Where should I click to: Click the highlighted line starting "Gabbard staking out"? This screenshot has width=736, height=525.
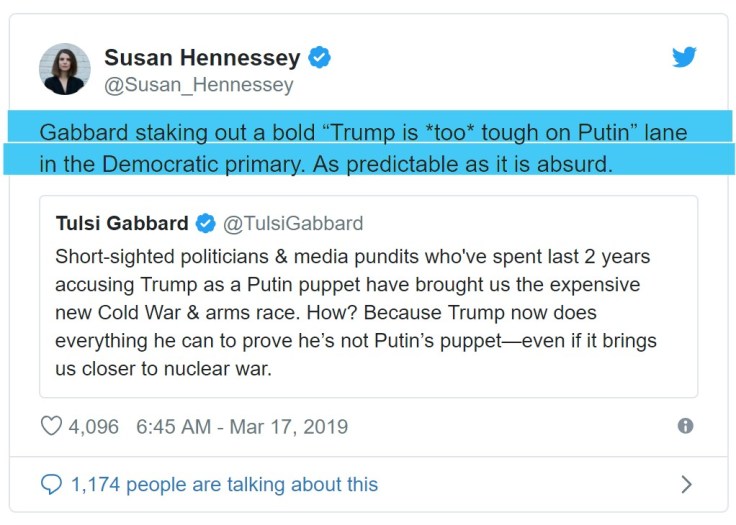pos(363,133)
